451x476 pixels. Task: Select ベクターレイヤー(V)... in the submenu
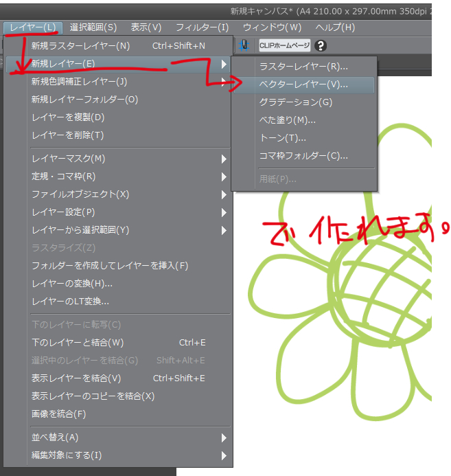303,84
